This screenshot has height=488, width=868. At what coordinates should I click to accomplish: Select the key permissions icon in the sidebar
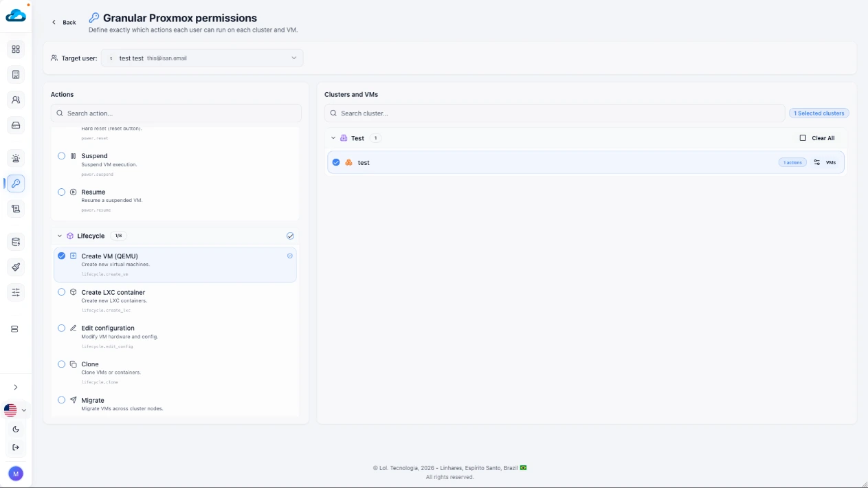[x=16, y=184]
